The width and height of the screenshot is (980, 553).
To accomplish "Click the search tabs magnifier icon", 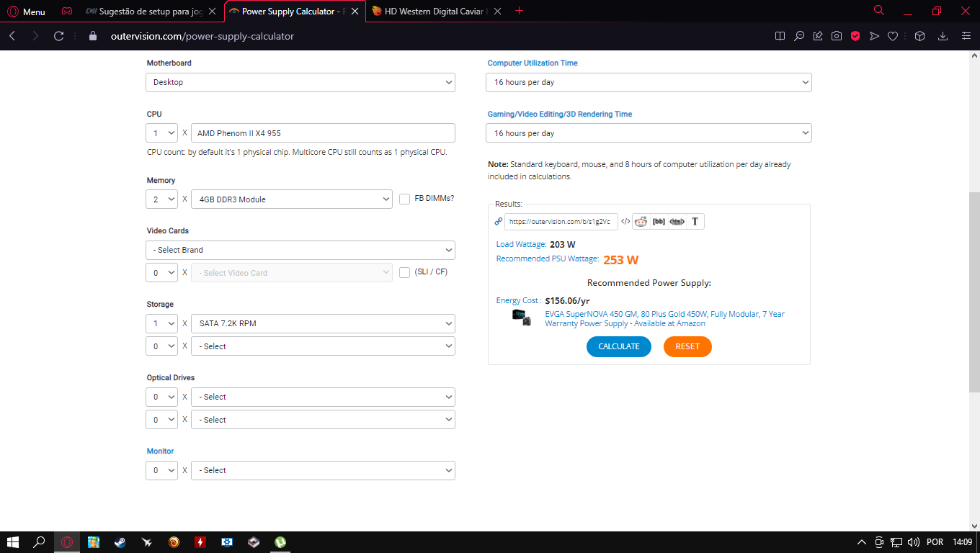I will coord(879,11).
